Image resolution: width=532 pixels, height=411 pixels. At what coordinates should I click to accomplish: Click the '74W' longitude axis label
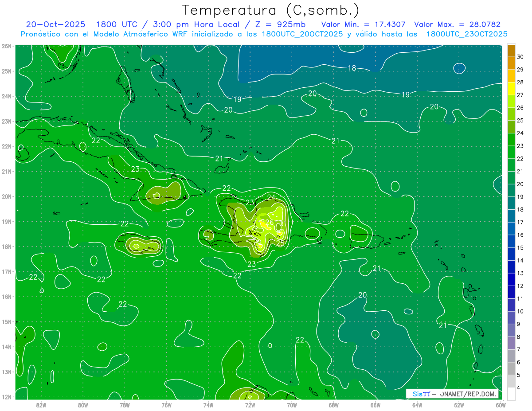[x=208, y=405]
